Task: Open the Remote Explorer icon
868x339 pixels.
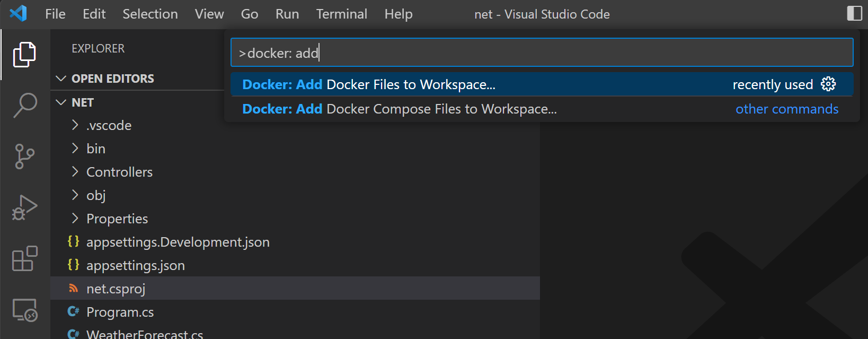Action: tap(25, 310)
